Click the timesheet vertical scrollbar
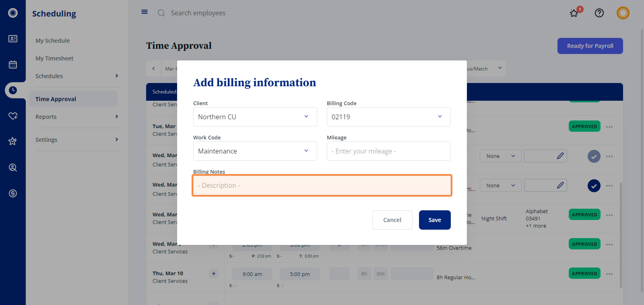Screen dimensions: 644x305 point(621,235)
